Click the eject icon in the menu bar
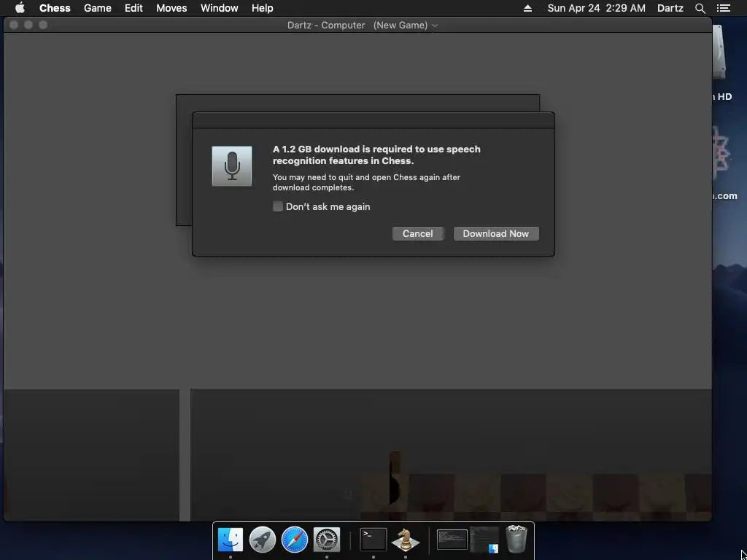The height and width of the screenshot is (560, 747). (527, 8)
